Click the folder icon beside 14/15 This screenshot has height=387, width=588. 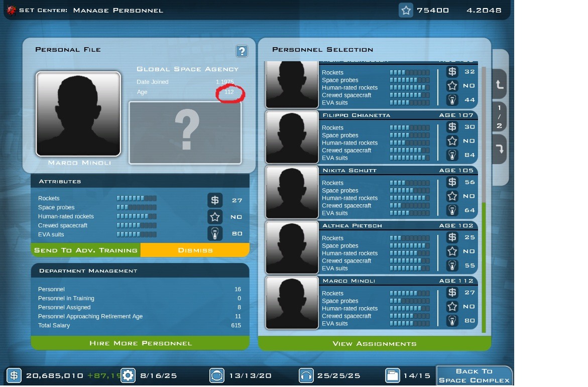(x=392, y=375)
